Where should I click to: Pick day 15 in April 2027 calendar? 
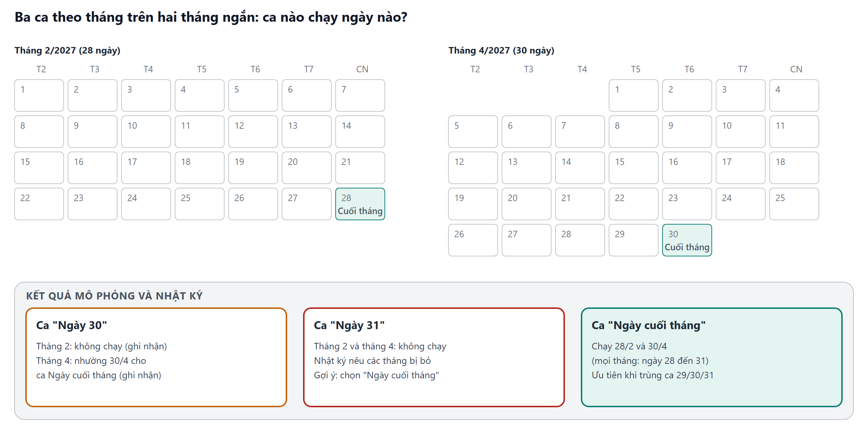634,168
